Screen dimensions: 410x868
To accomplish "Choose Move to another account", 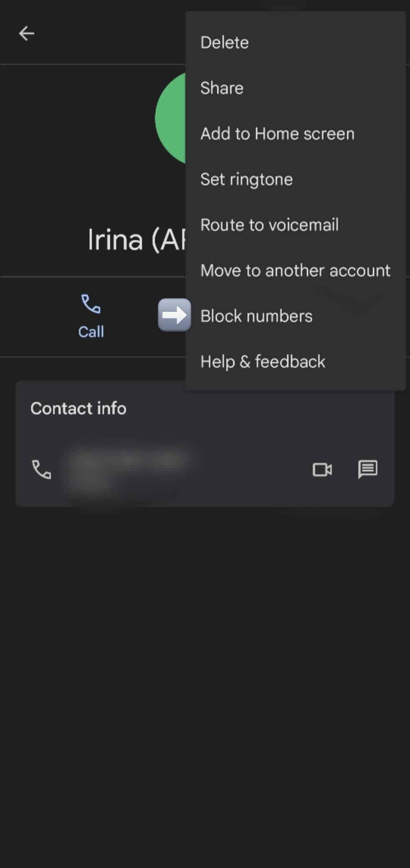I will (295, 271).
